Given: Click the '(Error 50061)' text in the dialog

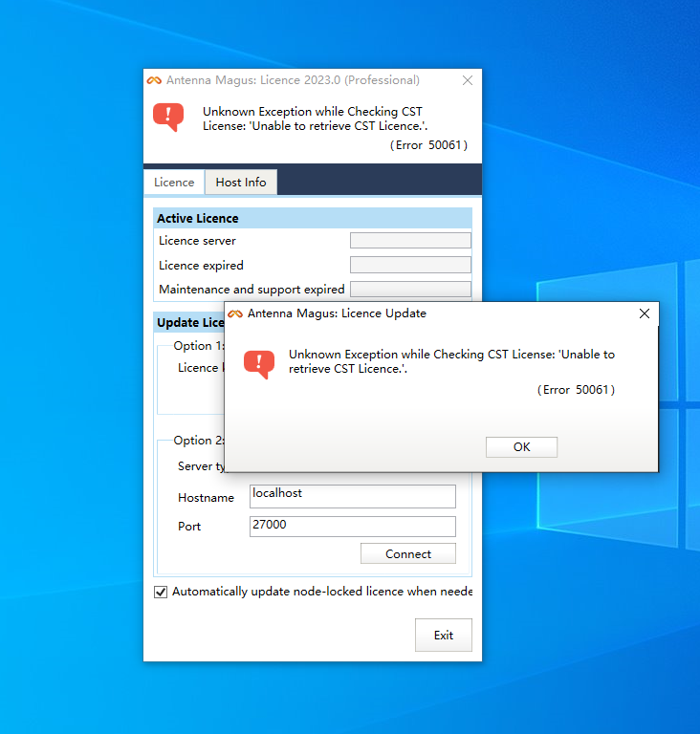Looking at the screenshot, I should pos(576,390).
